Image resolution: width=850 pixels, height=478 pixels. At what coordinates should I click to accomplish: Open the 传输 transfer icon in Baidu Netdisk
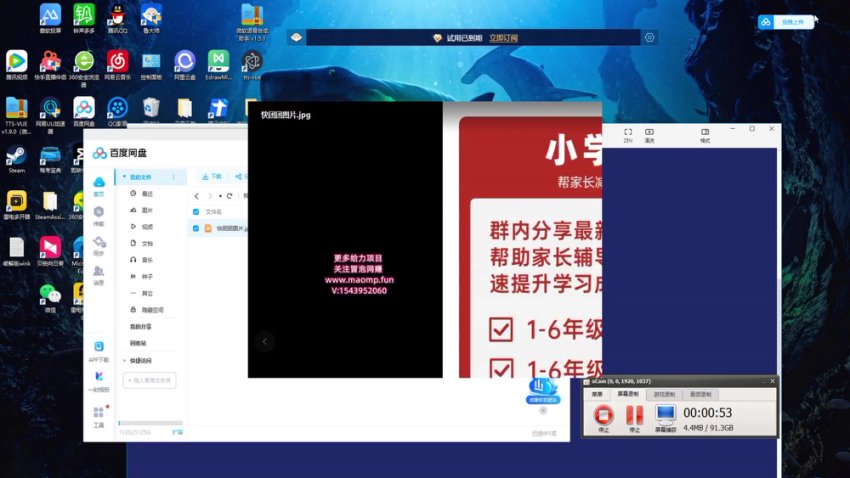(99, 213)
